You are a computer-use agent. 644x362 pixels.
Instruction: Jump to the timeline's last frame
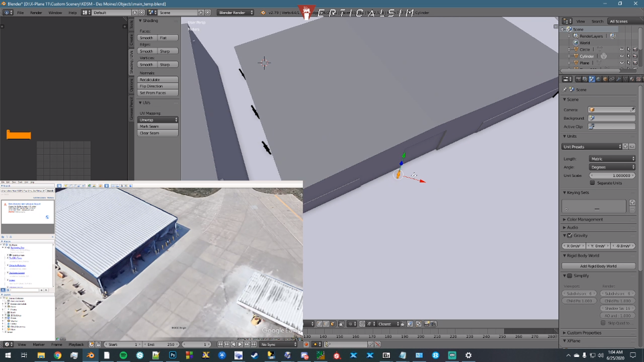[x=254, y=344]
